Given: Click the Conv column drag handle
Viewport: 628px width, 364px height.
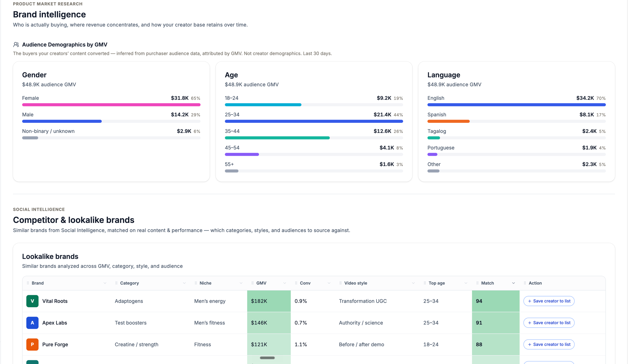Looking at the screenshot, I should (x=296, y=283).
